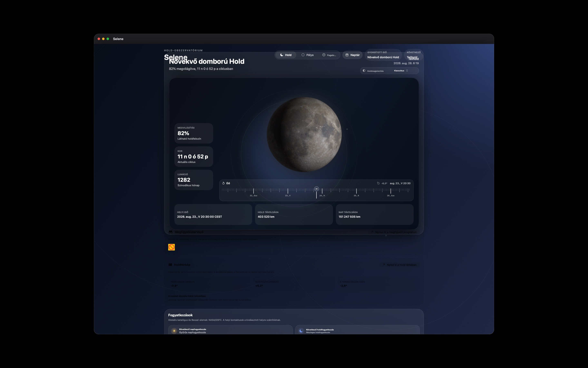The width and height of the screenshot is (588, 368).
Task: Click the '2026. aug. 28. 6:19' date text
Action: click(406, 63)
